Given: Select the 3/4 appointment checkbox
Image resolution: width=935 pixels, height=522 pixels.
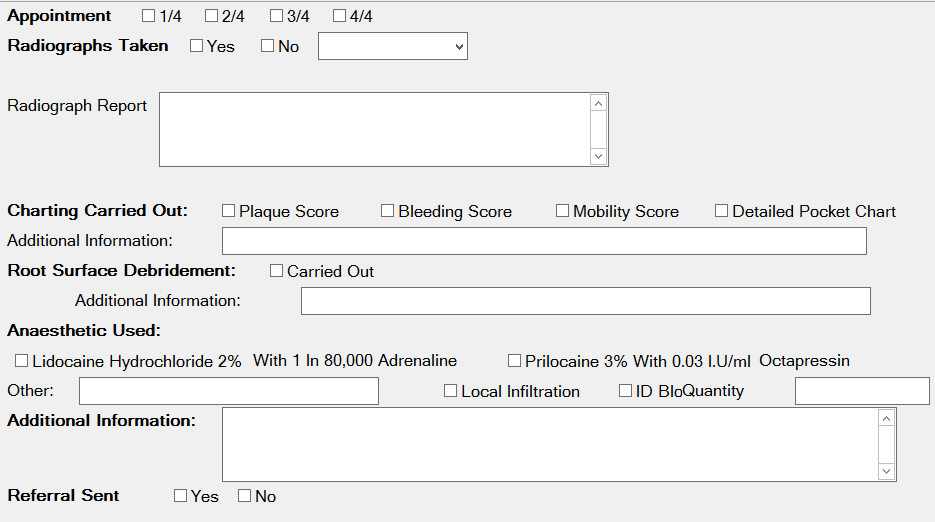Looking at the screenshot, I should tap(276, 16).
